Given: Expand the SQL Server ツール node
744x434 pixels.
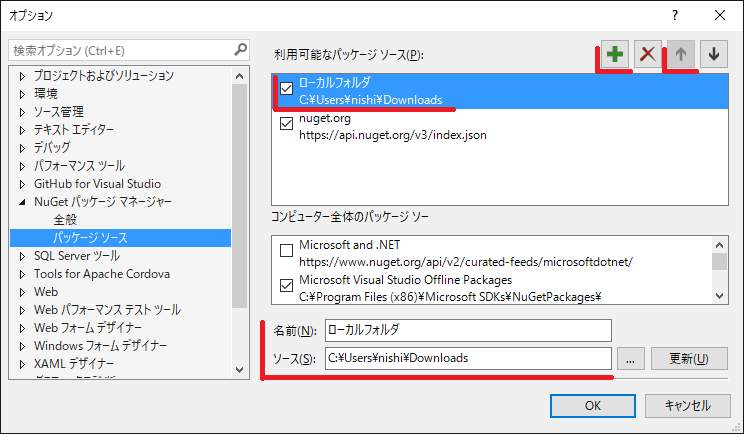Looking at the screenshot, I should tap(22, 256).
